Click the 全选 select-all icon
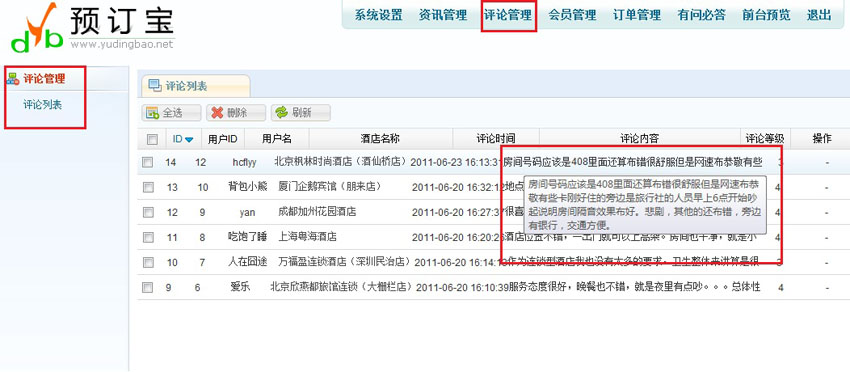The width and height of the screenshot is (850, 372). point(153,113)
